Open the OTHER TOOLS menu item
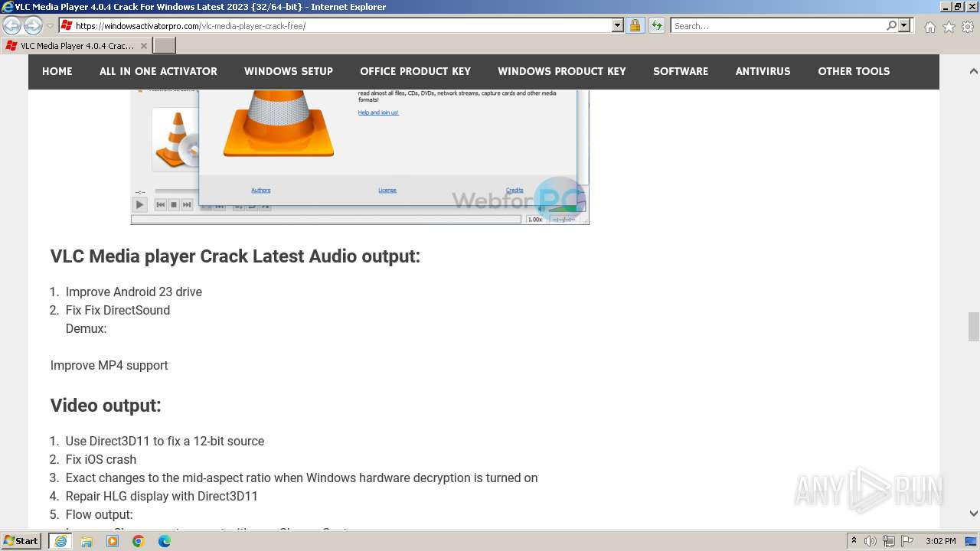980x551 pixels. [x=854, y=71]
